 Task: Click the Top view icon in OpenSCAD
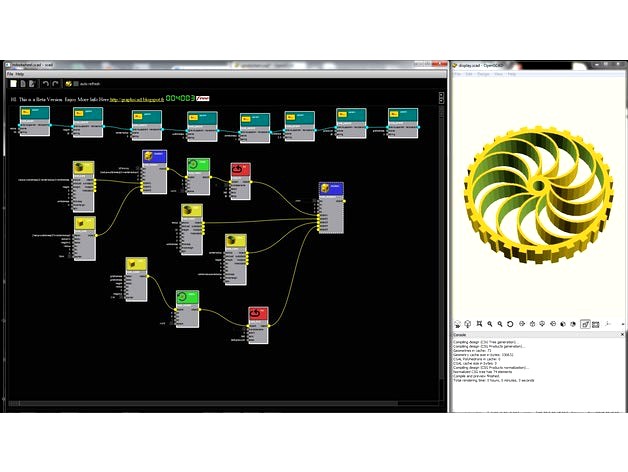(x=532, y=324)
